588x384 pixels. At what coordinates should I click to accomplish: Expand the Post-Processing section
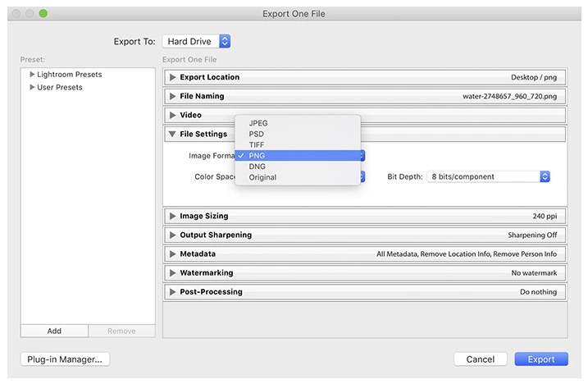point(172,292)
